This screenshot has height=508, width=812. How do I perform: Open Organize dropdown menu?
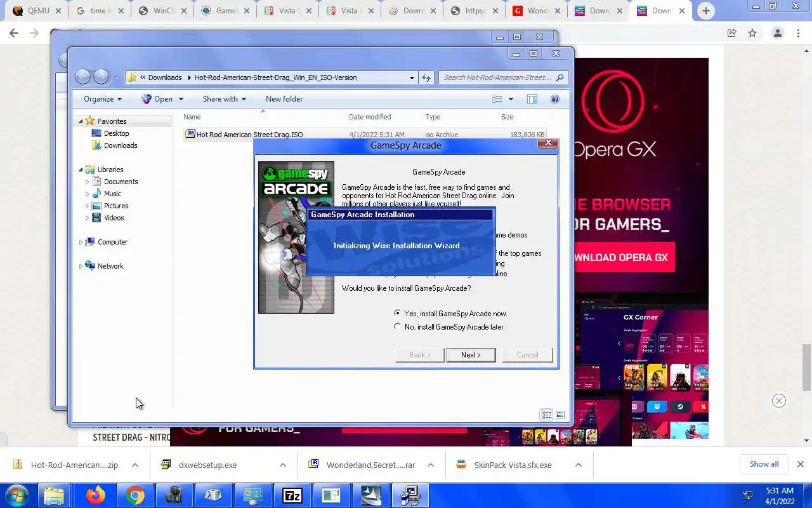(x=103, y=99)
